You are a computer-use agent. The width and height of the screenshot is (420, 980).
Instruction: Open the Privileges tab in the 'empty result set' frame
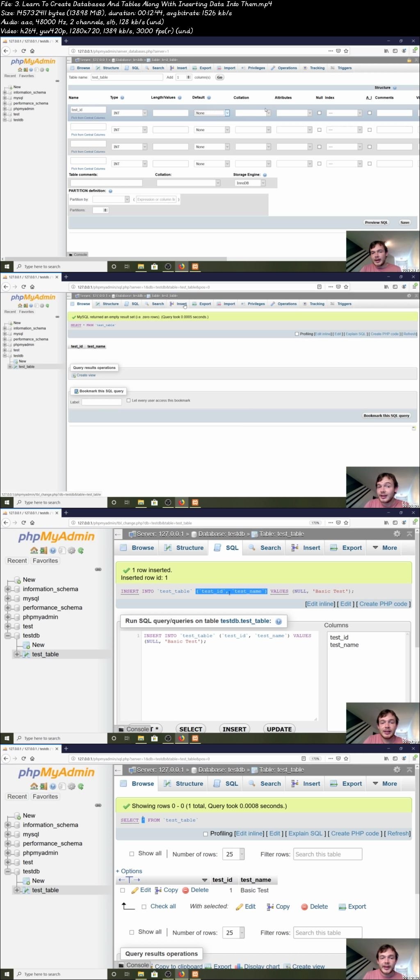(253, 304)
